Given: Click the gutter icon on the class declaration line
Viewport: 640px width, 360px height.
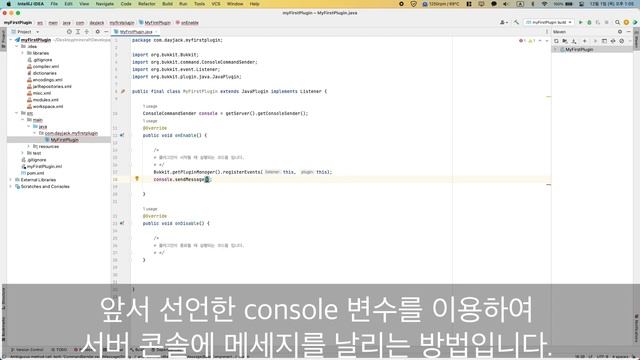Looking at the screenshot, I should pyautogui.click(x=123, y=91).
